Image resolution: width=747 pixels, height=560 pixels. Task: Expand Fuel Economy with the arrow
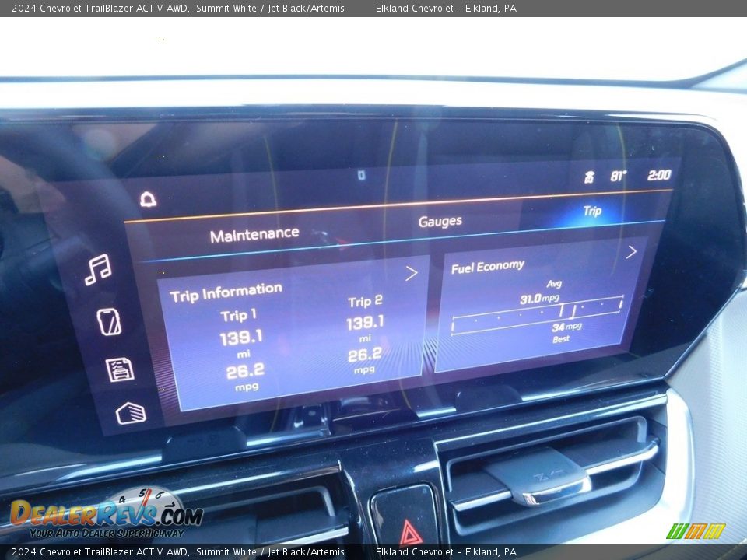(631, 251)
